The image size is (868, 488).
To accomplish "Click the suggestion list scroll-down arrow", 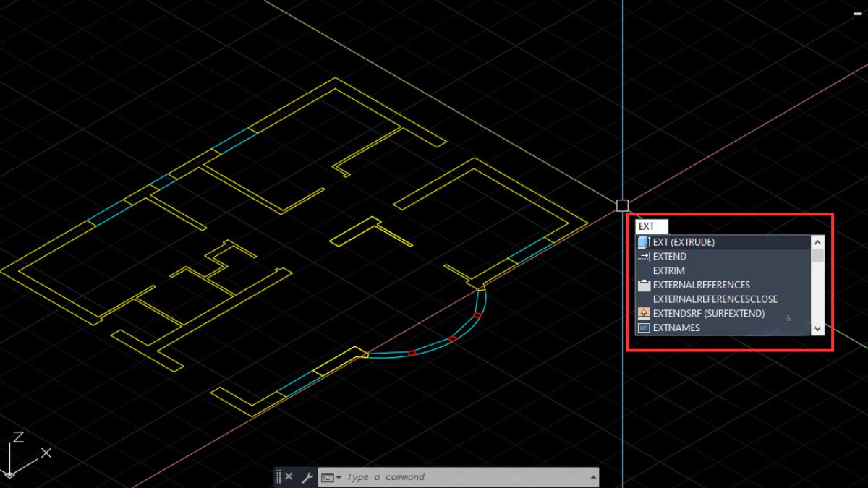I will coord(817,328).
